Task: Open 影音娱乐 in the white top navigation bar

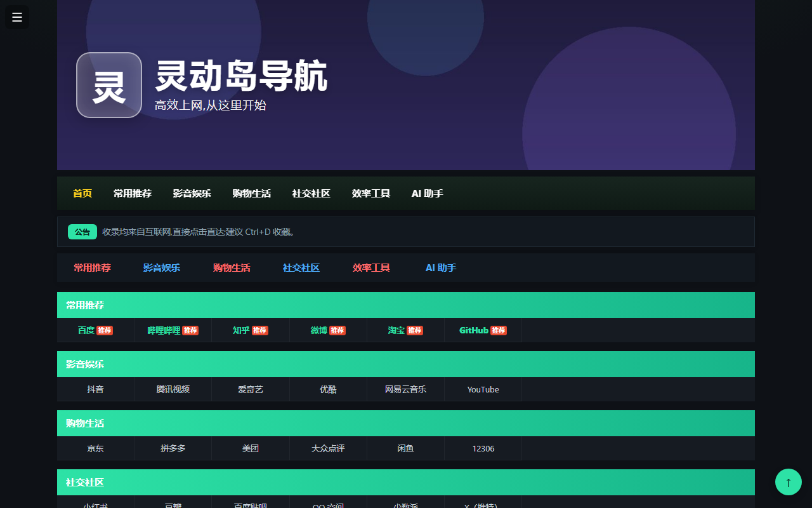Action: tap(192, 194)
